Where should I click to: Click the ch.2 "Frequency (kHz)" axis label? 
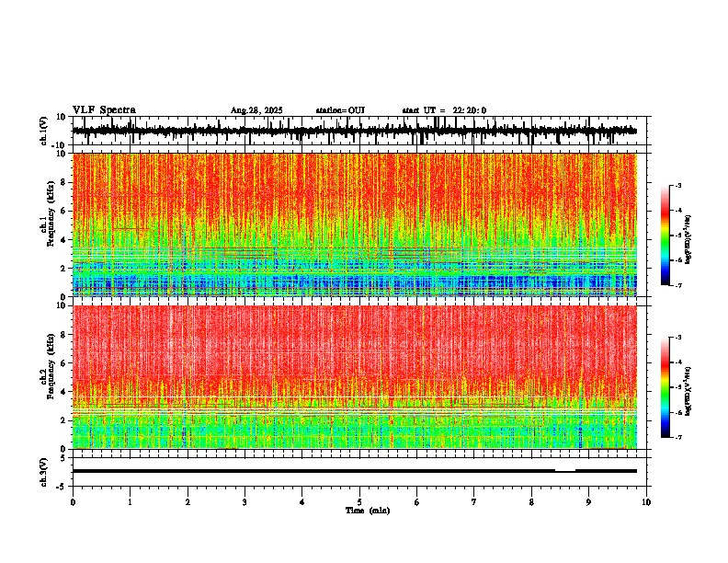point(51,365)
